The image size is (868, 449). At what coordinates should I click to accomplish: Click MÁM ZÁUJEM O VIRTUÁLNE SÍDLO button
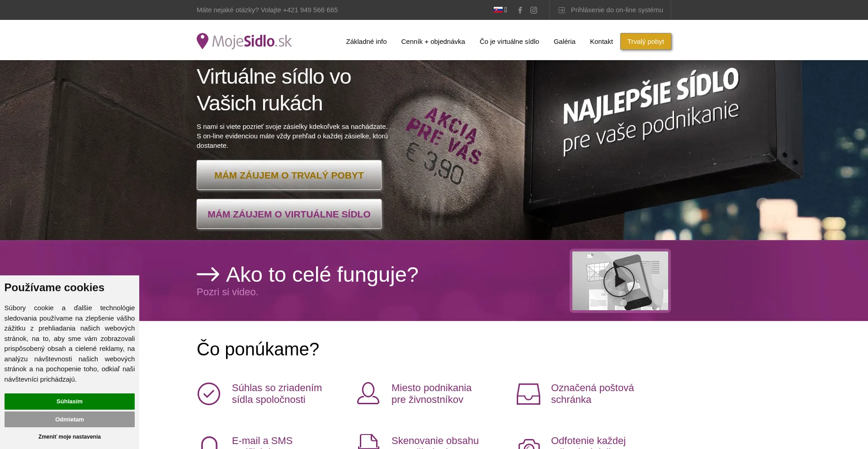289,214
